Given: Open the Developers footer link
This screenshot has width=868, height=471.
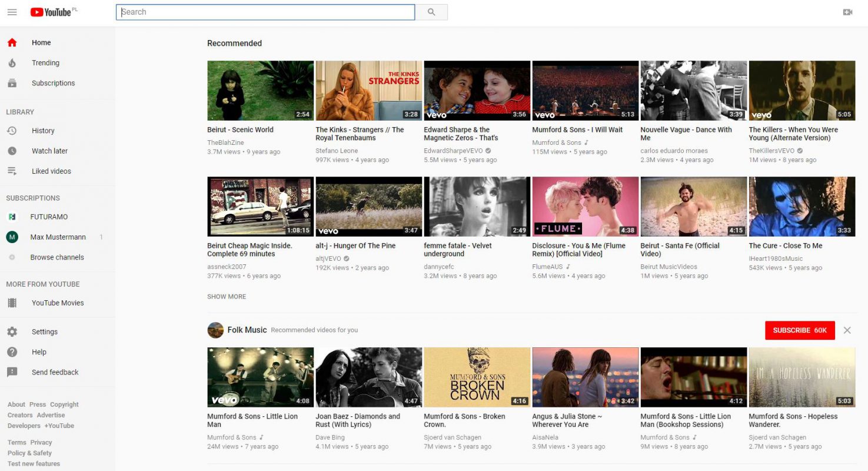Looking at the screenshot, I should tap(24, 426).
